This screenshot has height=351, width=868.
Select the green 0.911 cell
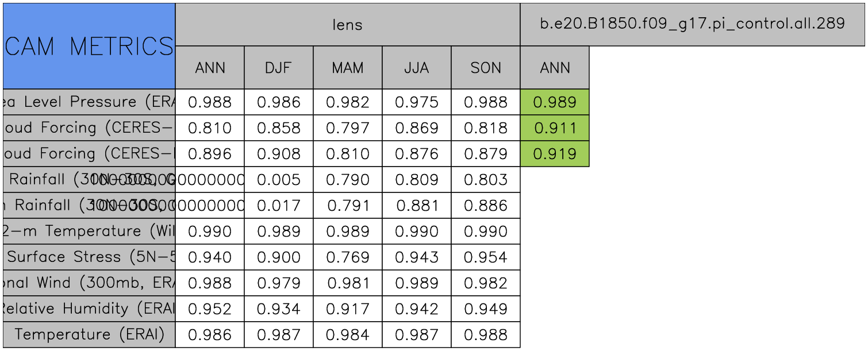tap(554, 128)
